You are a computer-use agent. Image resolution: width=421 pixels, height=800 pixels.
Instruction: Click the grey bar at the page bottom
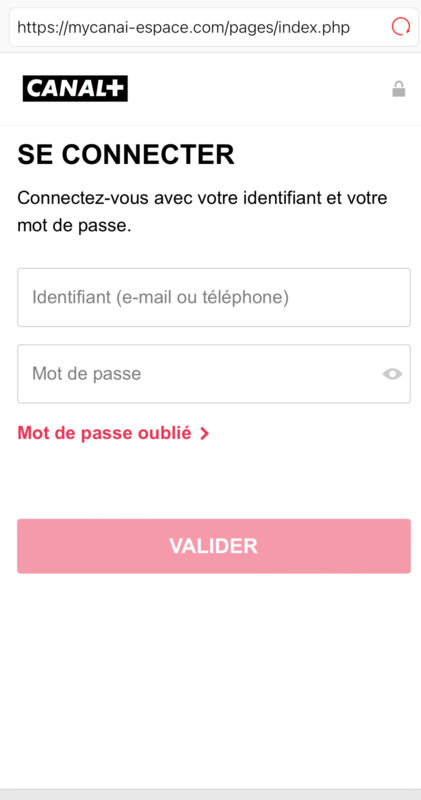210,794
